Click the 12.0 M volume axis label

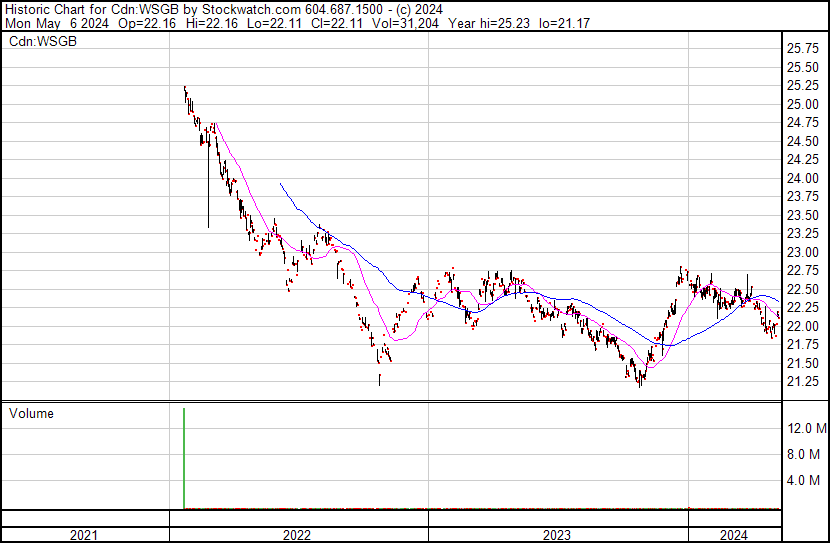(x=807, y=428)
